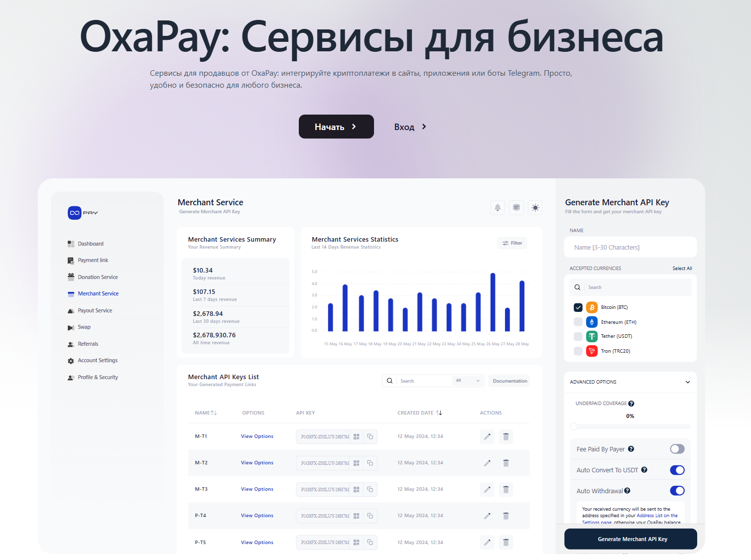Click the Fee Paid By Payer help icon
The image size is (751, 560).
tap(631, 449)
